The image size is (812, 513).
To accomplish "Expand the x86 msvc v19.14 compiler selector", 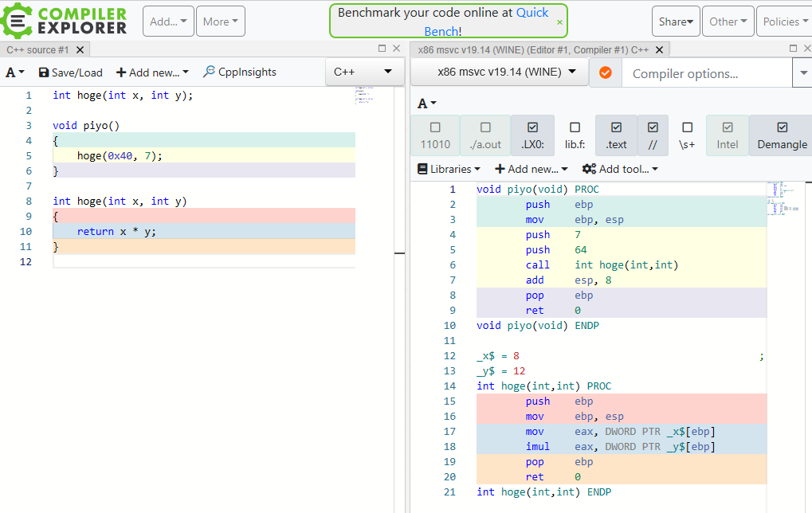I will [x=499, y=72].
